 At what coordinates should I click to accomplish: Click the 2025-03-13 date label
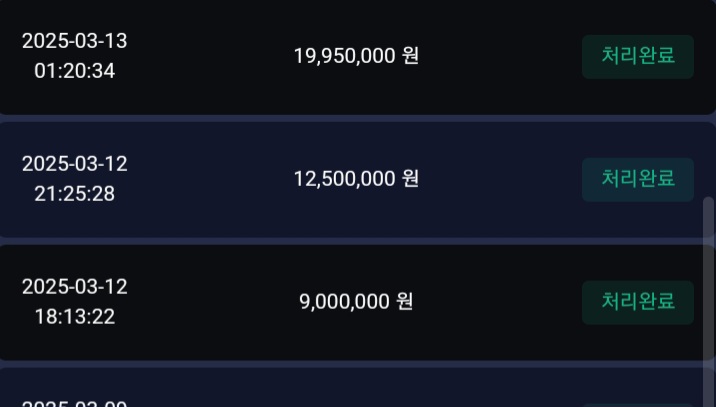74,41
